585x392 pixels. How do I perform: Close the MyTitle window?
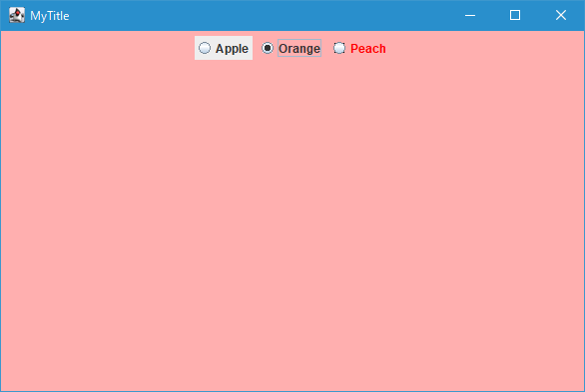click(x=561, y=15)
